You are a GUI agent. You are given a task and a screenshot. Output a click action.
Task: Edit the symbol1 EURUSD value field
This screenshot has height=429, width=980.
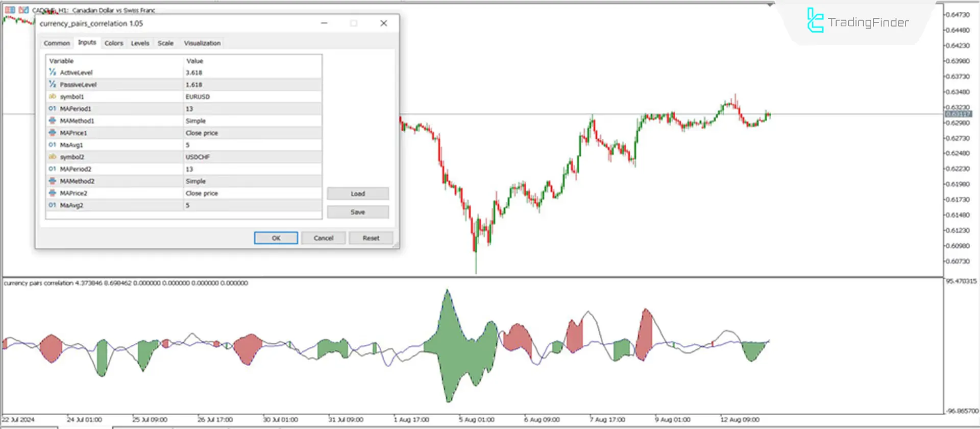(x=252, y=97)
